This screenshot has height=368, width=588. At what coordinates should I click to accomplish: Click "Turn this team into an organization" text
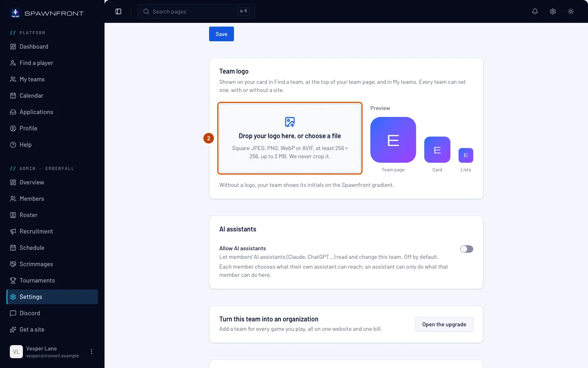269,319
